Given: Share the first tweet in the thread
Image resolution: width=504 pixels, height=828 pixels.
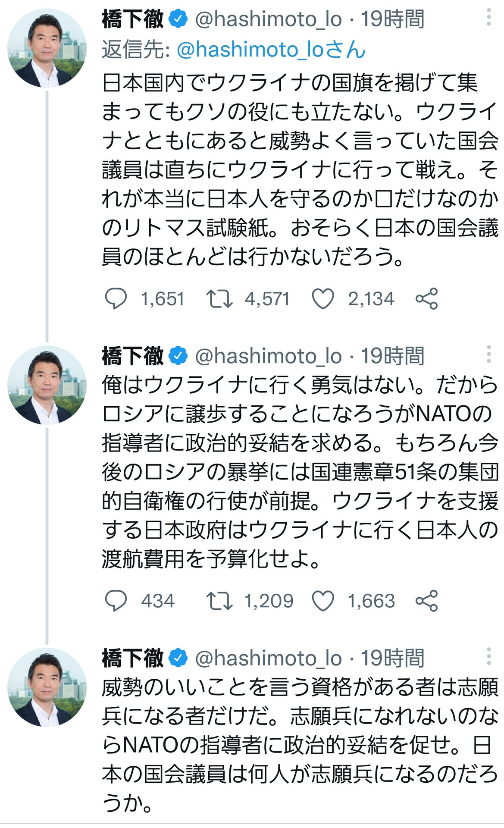Looking at the screenshot, I should tap(427, 299).
